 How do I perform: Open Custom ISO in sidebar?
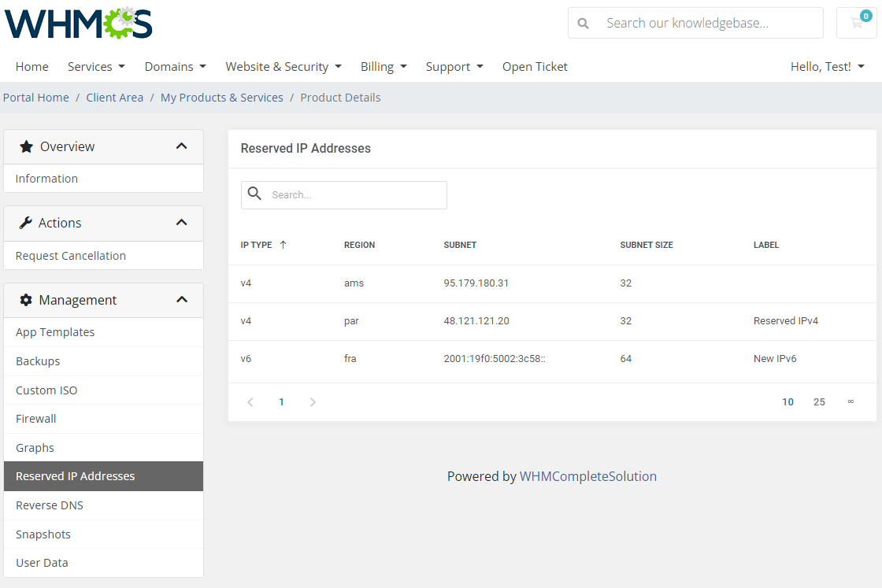pos(103,390)
